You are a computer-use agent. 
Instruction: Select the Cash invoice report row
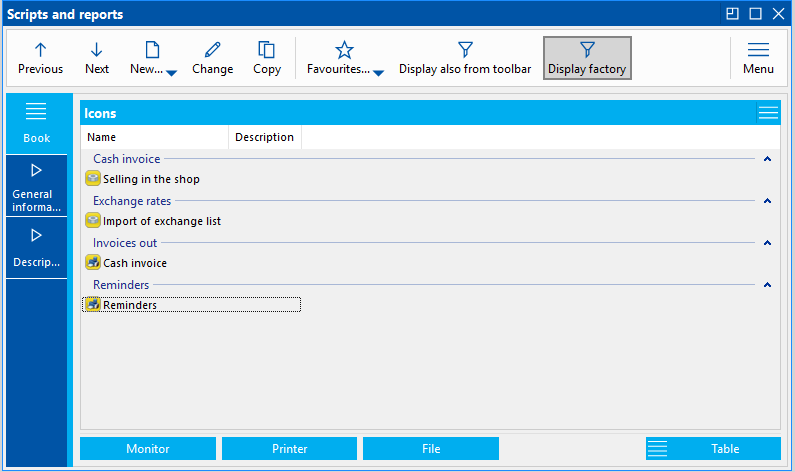tap(192, 263)
